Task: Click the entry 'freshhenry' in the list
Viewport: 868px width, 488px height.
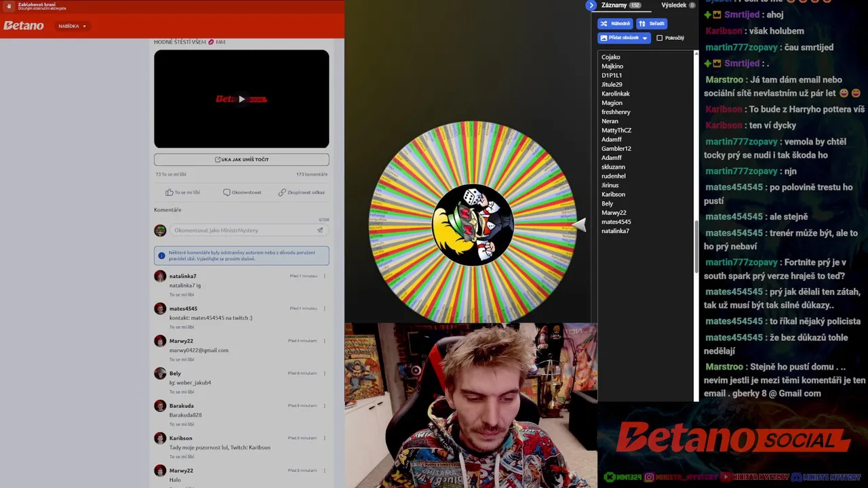Action: (x=616, y=112)
